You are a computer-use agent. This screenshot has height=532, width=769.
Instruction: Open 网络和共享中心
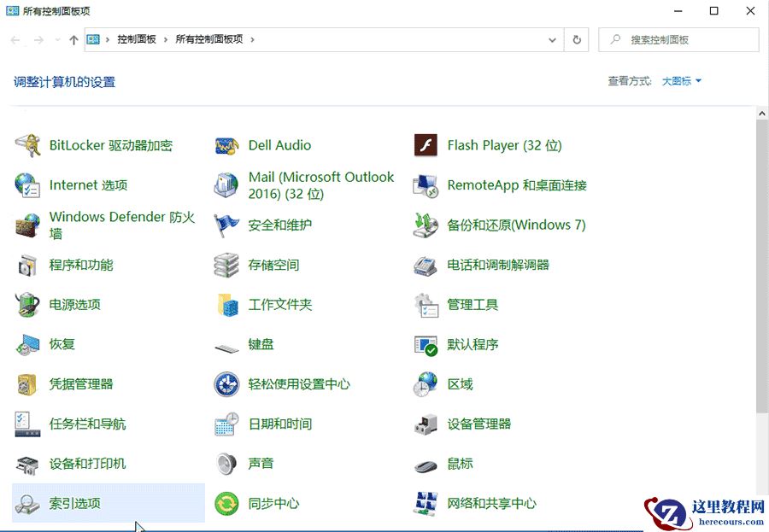(491, 503)
